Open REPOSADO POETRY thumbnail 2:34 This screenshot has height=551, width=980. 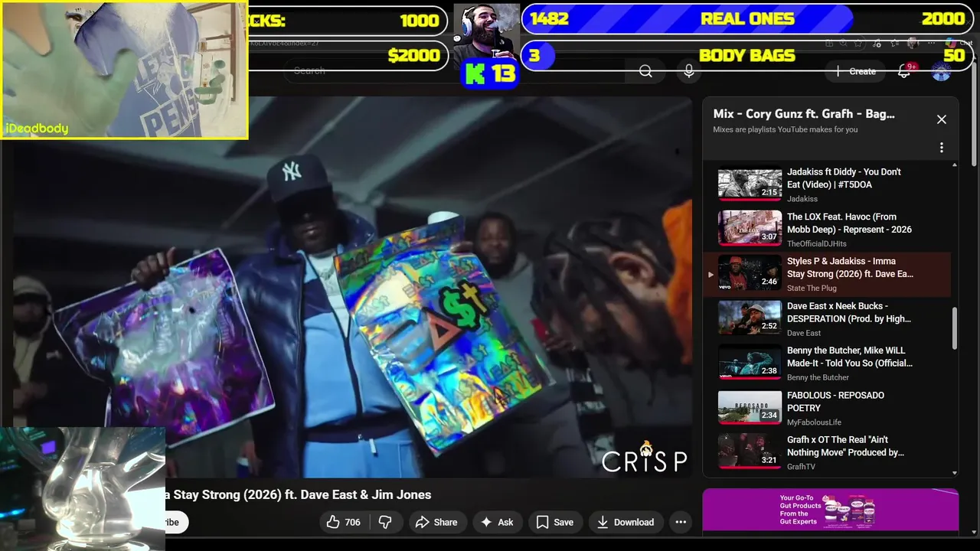point(750,407)
